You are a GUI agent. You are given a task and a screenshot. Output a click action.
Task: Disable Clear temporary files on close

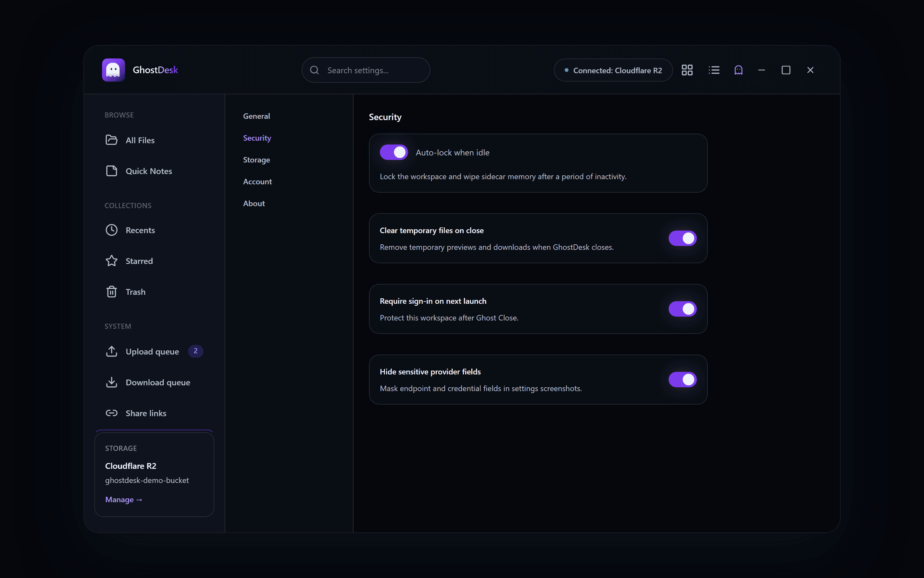click(x=682, y=238)
